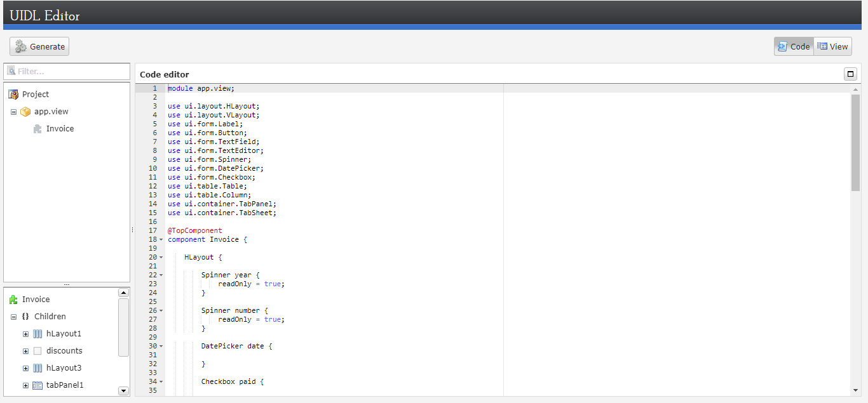Click the tabPanel1 icon

[37, 385]
